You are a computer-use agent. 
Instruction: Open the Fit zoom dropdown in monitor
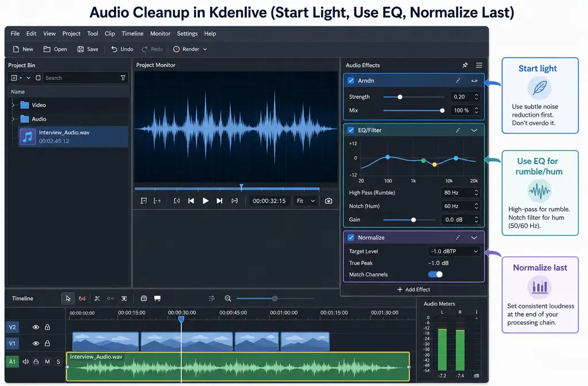point(306,201)
